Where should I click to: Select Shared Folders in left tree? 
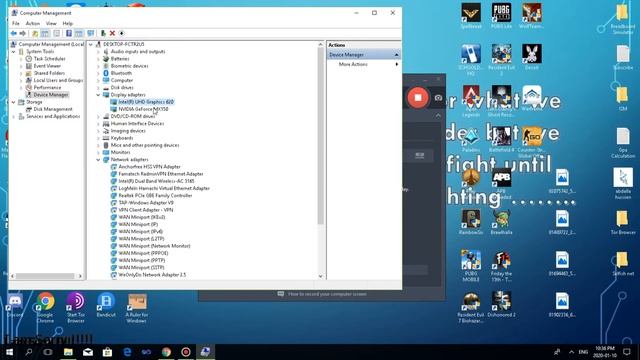(49, 73)
